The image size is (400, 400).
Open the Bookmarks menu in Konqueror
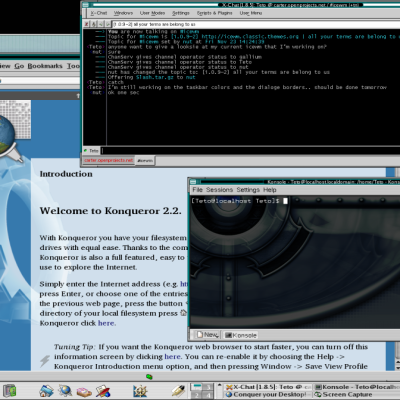45,66
